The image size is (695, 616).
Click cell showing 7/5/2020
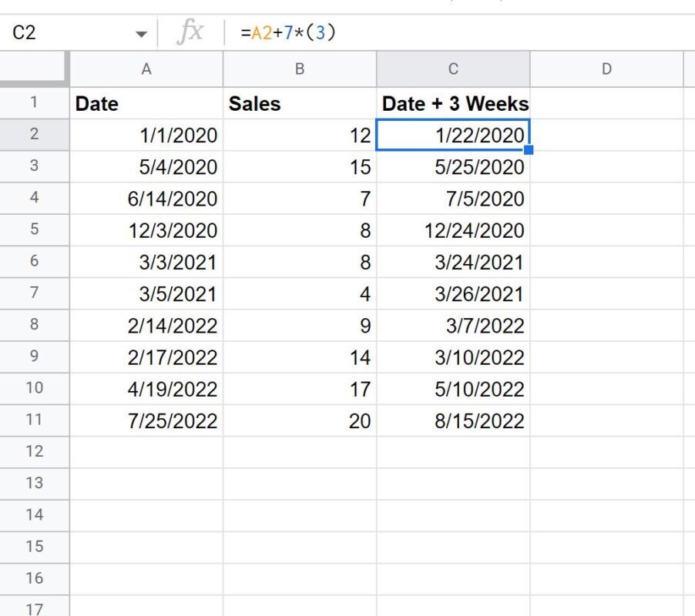[x=453, y=199]
